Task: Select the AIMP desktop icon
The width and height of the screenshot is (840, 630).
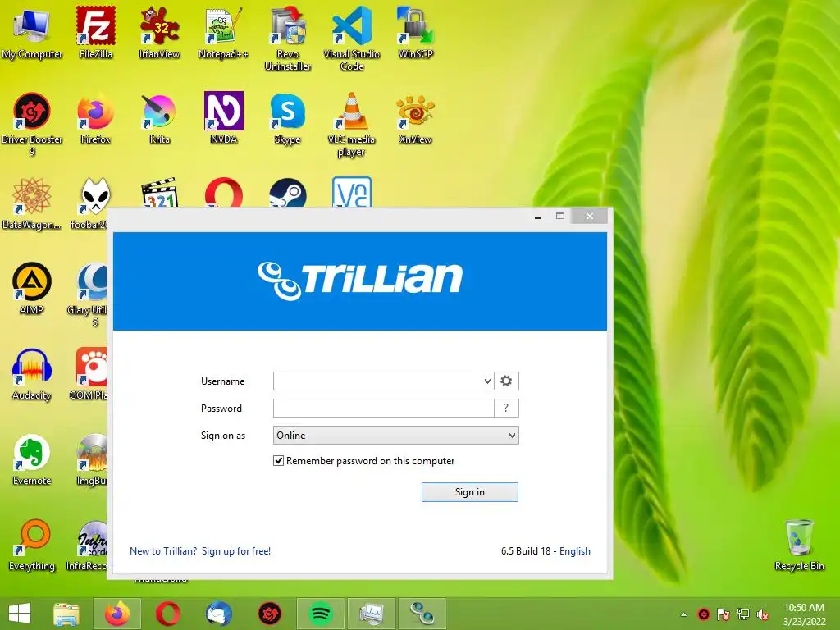Action: (x=32, y=289)
